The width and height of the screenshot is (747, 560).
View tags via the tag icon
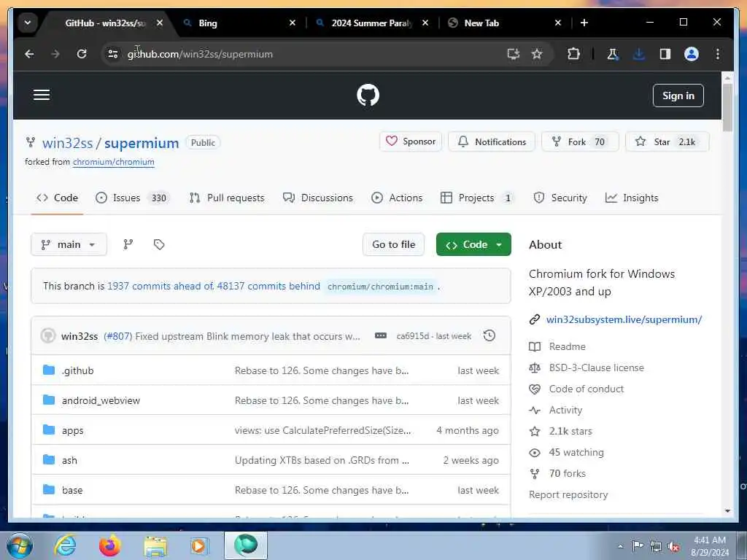point(159,244)
